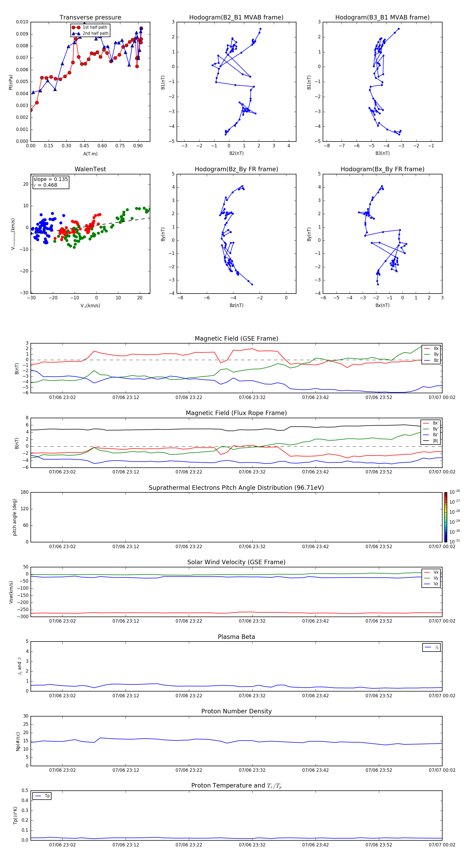Screen dimensions: 473x868
Task: Click the "pitch angle (deg)" y-axis label
Action: (x=14, y=517)
